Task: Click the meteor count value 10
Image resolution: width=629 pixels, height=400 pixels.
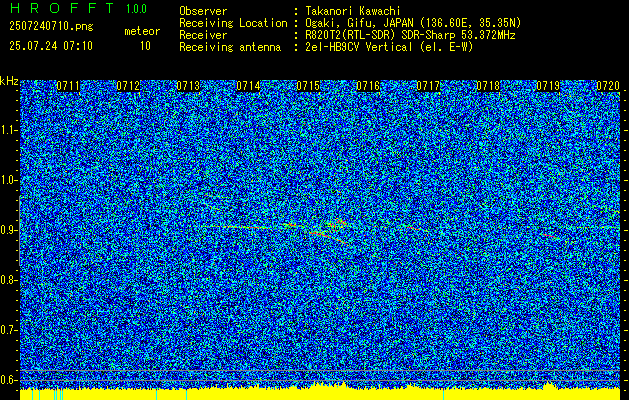Action: coord(145,46)
